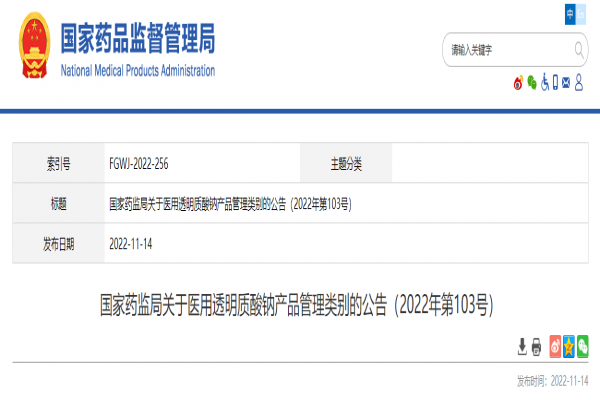
Task: Click the large article headline
Action: (297, 305)
